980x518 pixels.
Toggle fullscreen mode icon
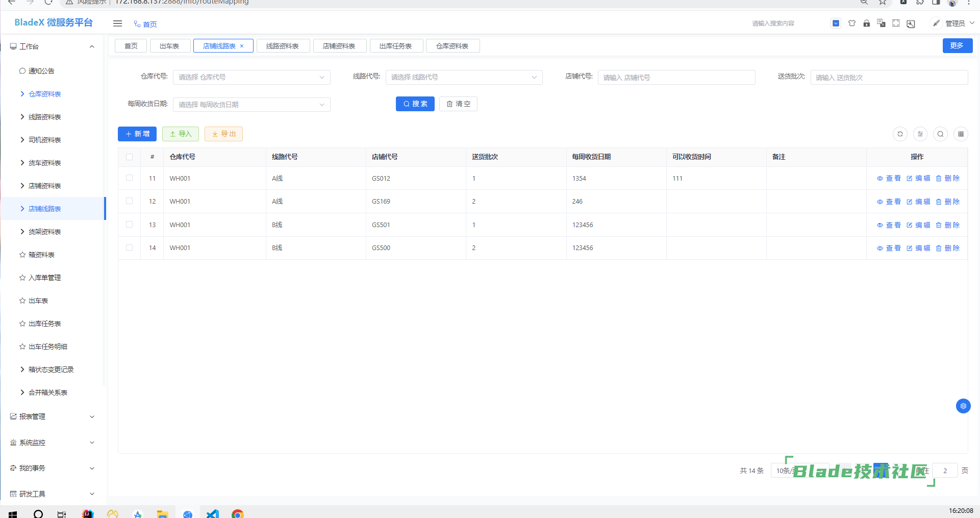[x=896, y=23]
